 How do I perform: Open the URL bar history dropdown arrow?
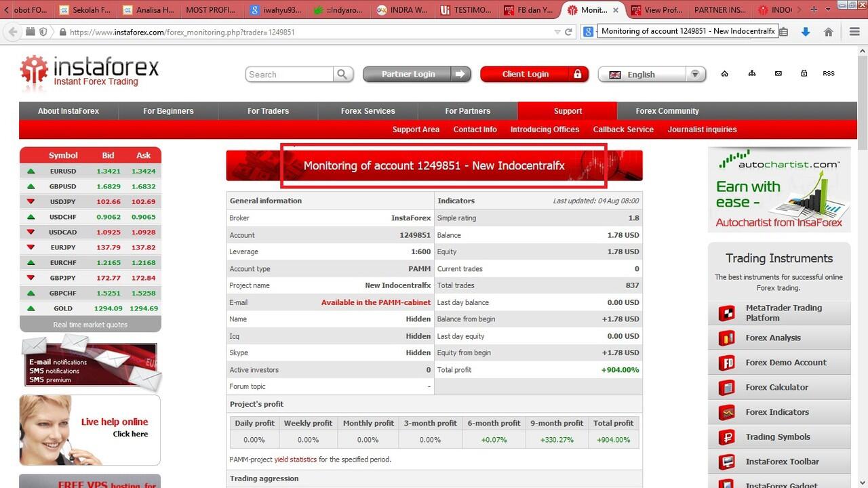(x=557, y=32)
